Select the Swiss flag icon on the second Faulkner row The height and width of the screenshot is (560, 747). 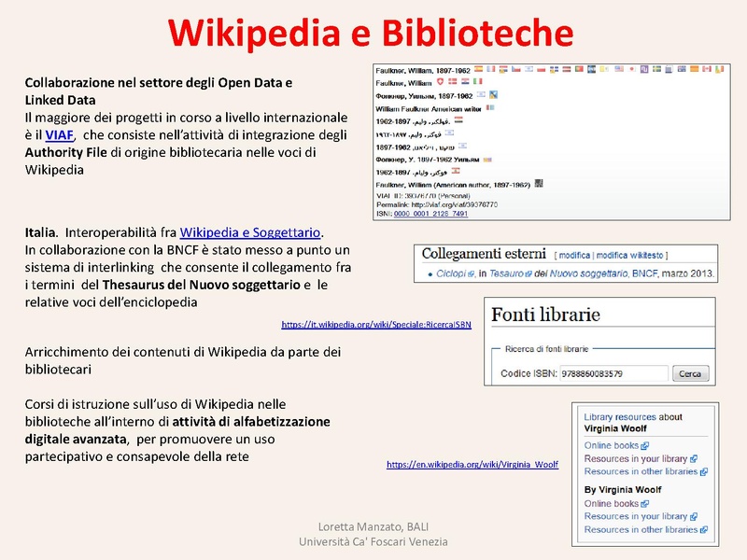(x=440, y=80)
